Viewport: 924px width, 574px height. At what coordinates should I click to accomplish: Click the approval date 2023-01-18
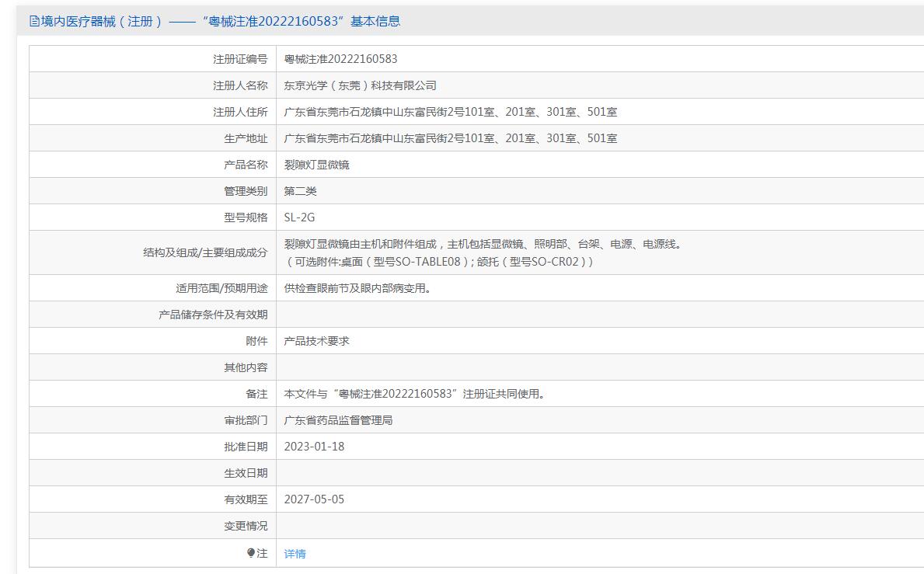(x=314, y=447)
